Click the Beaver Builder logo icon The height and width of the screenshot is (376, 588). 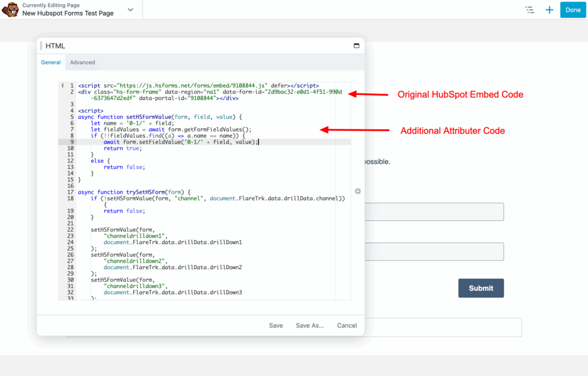[x=11, y=10]
